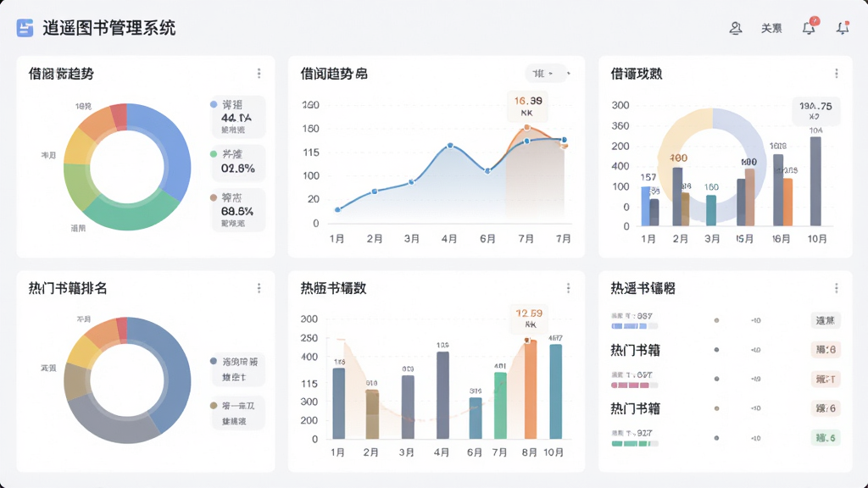Click the tan legend entry in 热门书籍排名 card

pyautogui.click(x=237, y=413)
